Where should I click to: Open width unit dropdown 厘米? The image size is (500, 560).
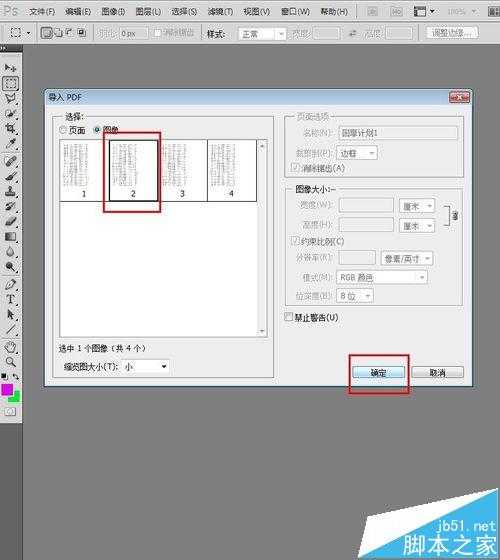416,206
